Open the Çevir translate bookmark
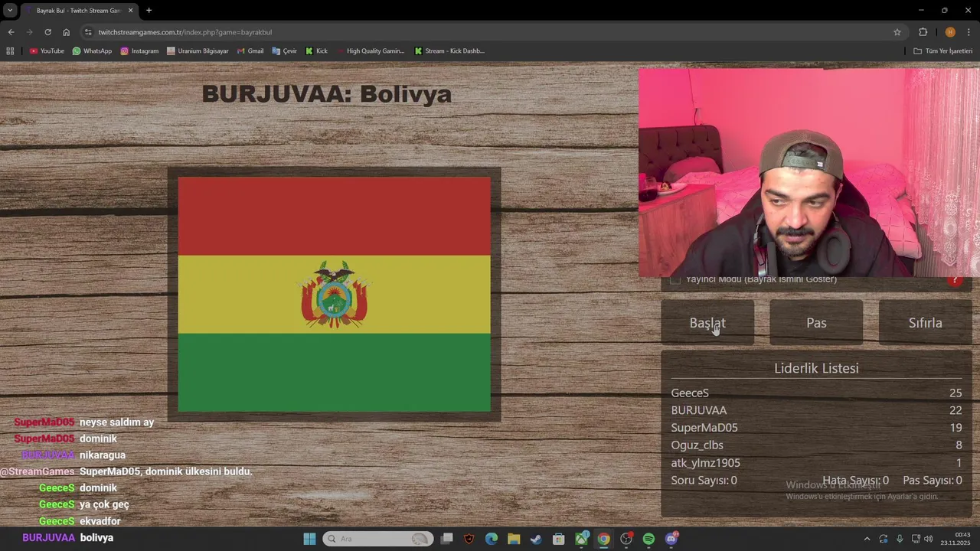980x551 pixels. tap(284, 51)
